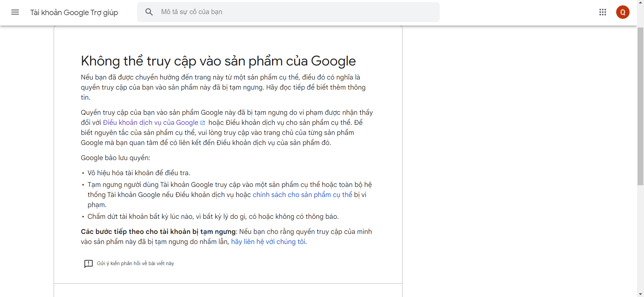Follow 'chính sách cho sản phẩm cụ thể' link
The height and width of the screenshot is (297, 644).
303,195
